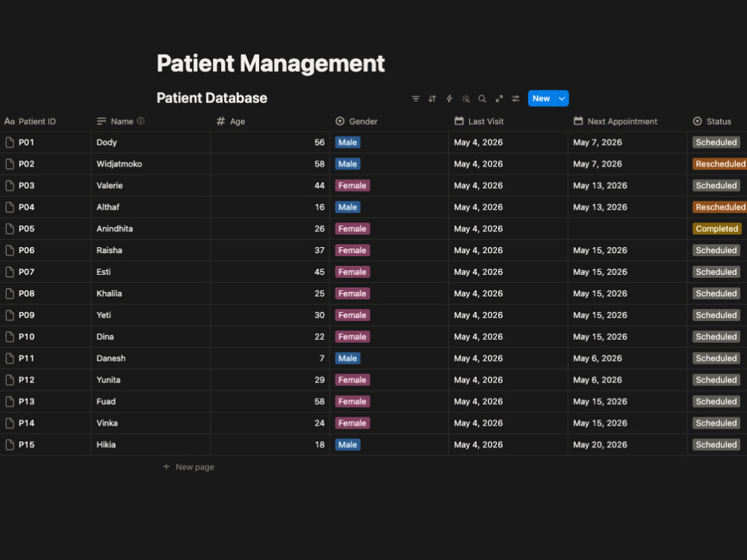Viewport: 747px width, 560px height.
Task: Click page icon of row P11
Action: 10,358
